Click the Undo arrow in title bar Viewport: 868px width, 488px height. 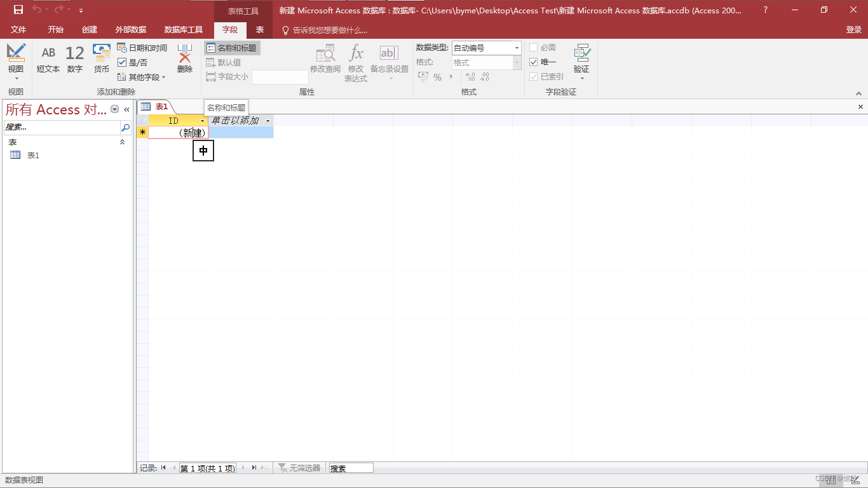coord(37,10)
